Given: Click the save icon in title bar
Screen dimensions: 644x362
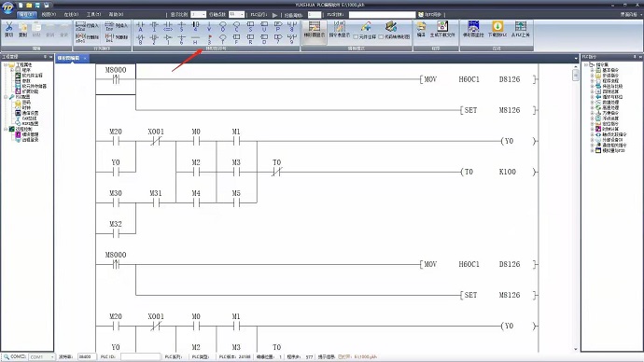Looking at the screenshot, I should 37,6.
